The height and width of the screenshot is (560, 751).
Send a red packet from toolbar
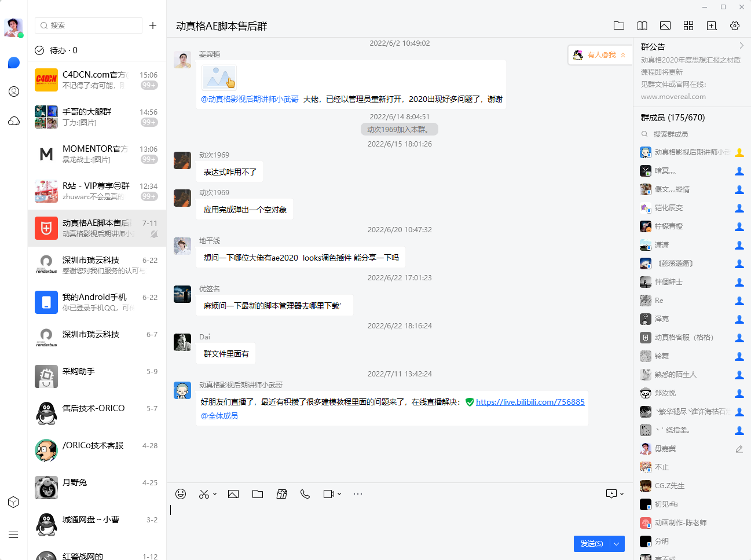click(282, 494)
